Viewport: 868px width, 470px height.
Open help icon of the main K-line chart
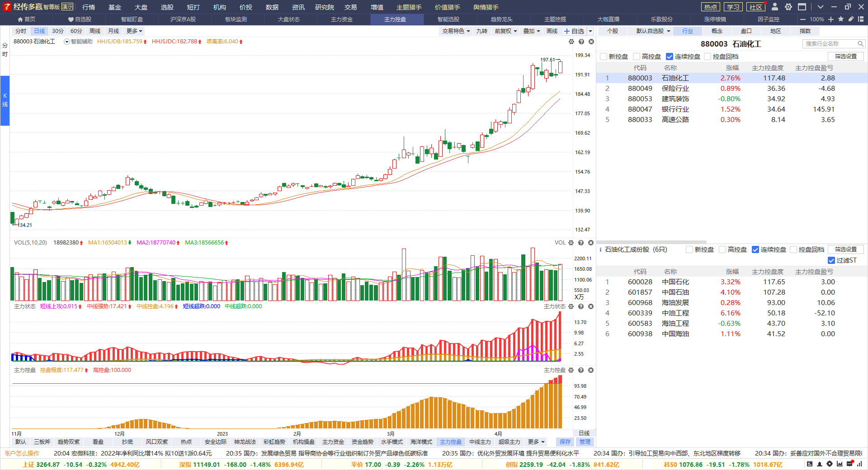[x=581, y=42]
